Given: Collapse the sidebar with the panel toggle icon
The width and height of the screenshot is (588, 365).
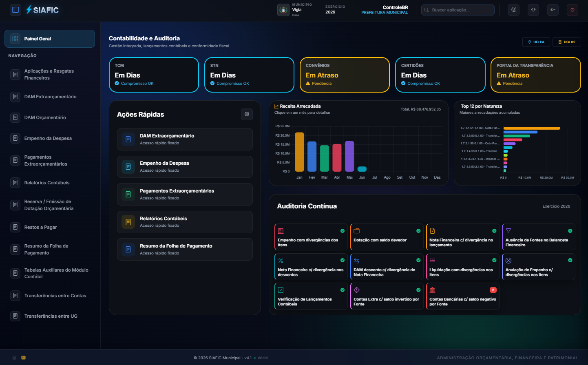Looking at the screenshot, I should 15,10.
